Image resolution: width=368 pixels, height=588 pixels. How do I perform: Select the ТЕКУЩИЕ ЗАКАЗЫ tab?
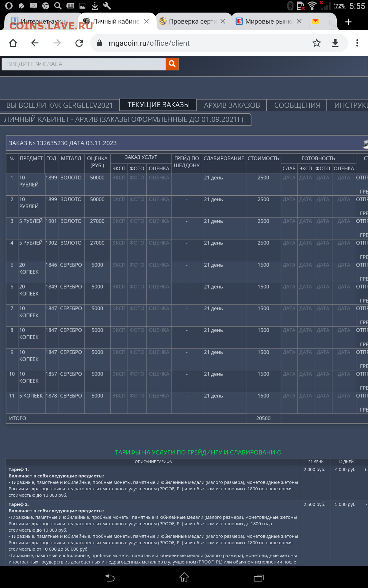158,105
